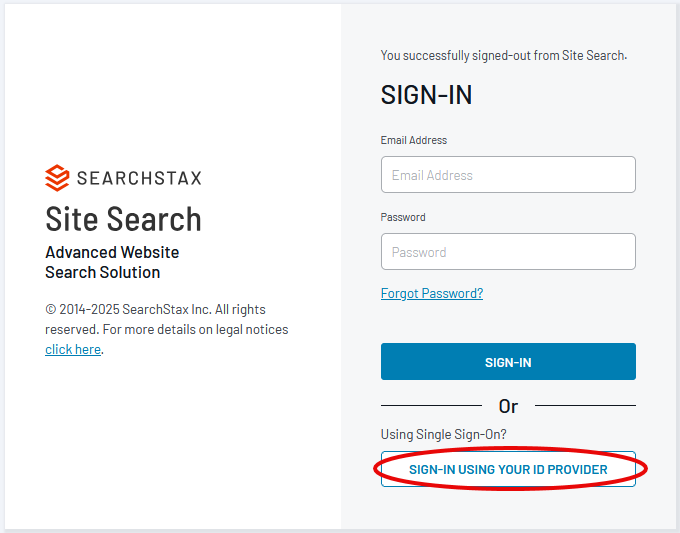The width and height of the screenshot is (680, 533).
Task: Click the 2014-2025 SearchStax Inc. copyright text
Action: 155,309
